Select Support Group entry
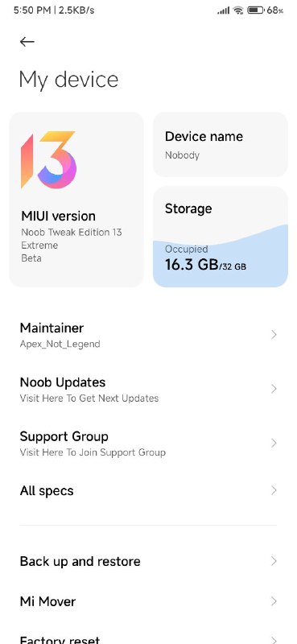Screen dimensions: 297x644 [x=148, y=444]
